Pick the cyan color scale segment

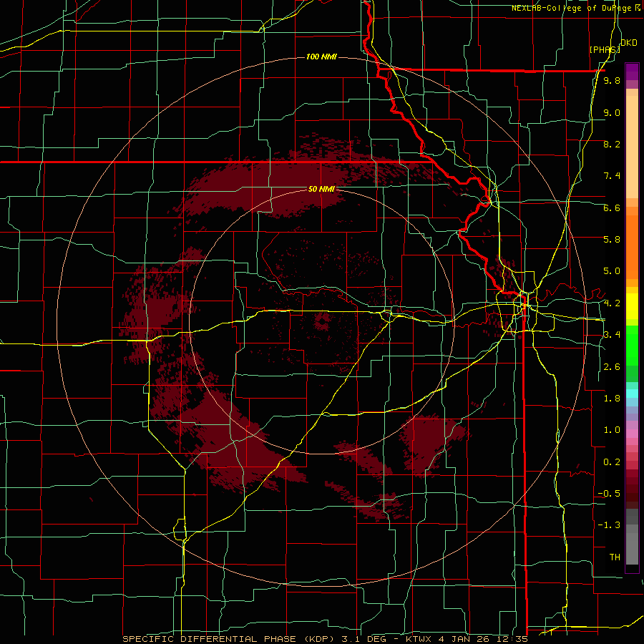click(x=632, y=394)
